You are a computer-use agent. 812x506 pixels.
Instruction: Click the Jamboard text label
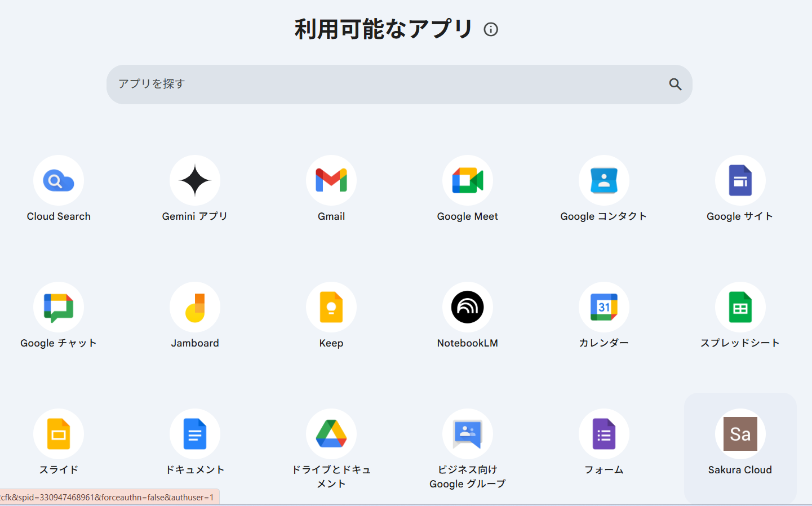click(x=195, y=343)
